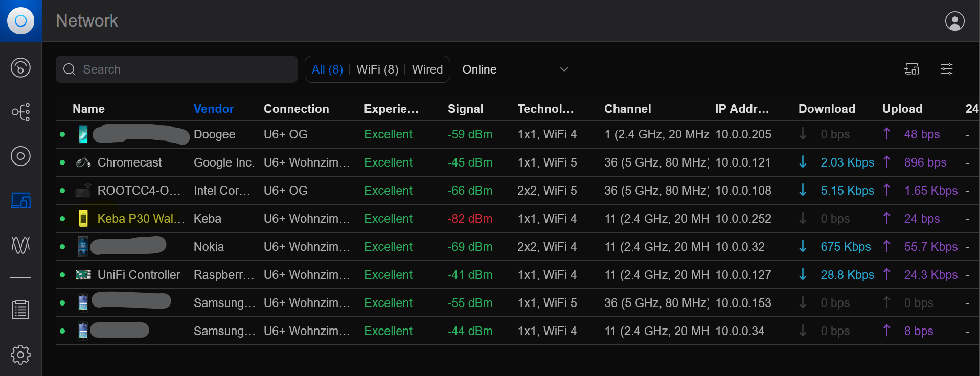Open the ROOTCC4-O client name

tap(139, 191)
